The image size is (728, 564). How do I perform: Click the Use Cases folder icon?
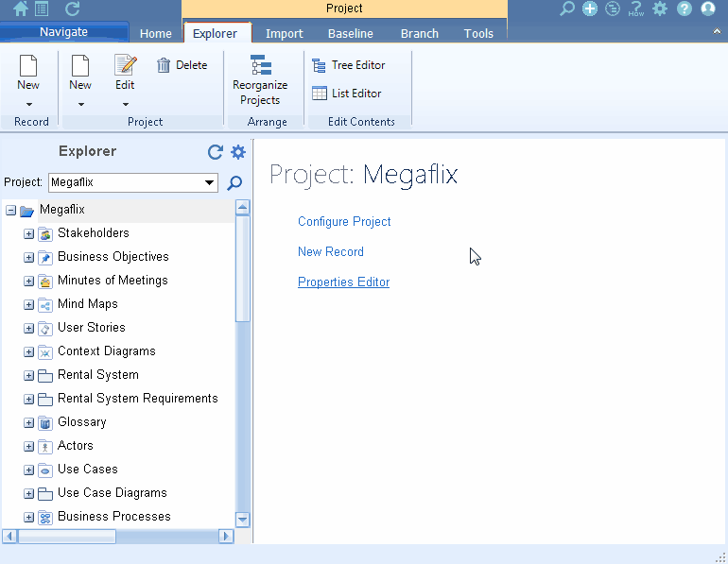pos(45,470)
